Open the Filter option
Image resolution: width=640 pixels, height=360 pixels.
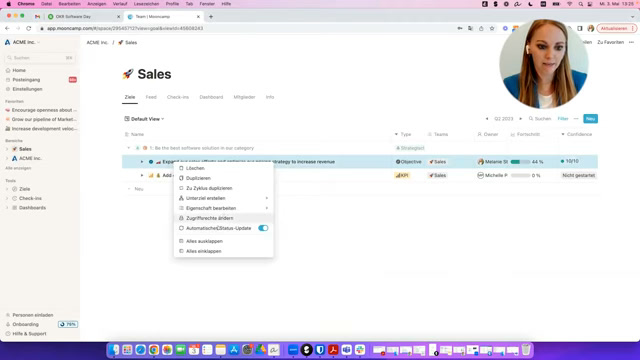point(563,119)
